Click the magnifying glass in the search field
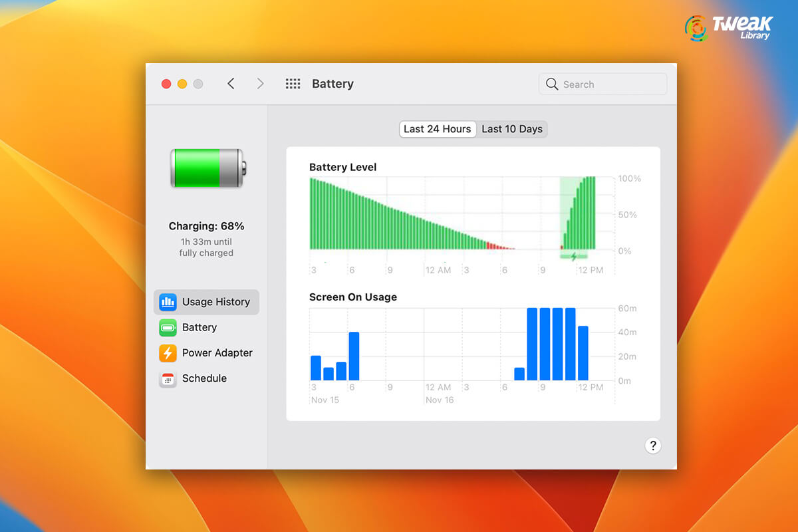This screenshot has width=798, height=532. point(552,84)
